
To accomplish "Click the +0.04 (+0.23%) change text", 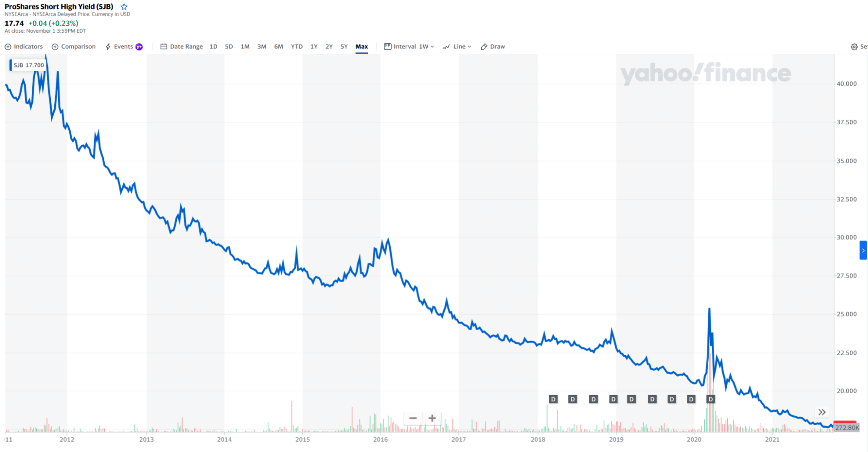I will click(53, 23).
